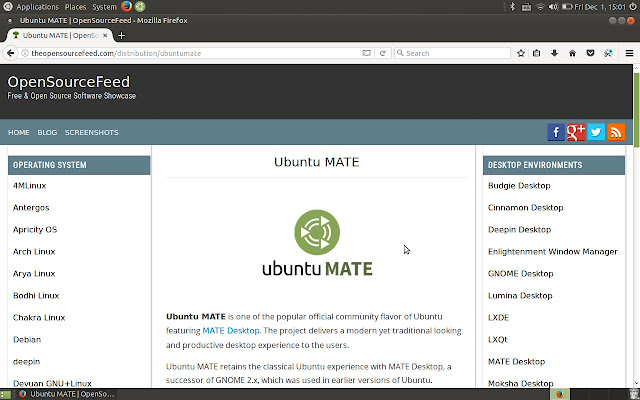The height and width of the screenshot is (400, 640).
Task: Open OpenSourceFeed Facebook page icon
Action: [x=556, y=132]
